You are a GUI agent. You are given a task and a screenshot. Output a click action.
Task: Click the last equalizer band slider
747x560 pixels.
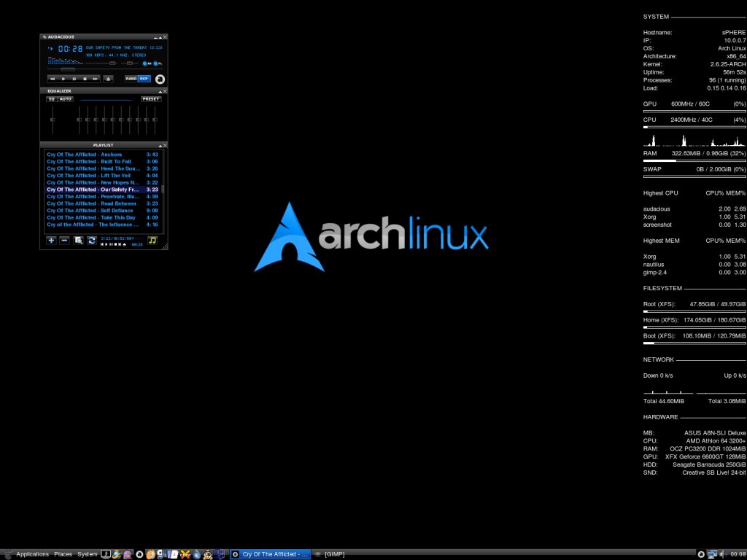point(155,120)
